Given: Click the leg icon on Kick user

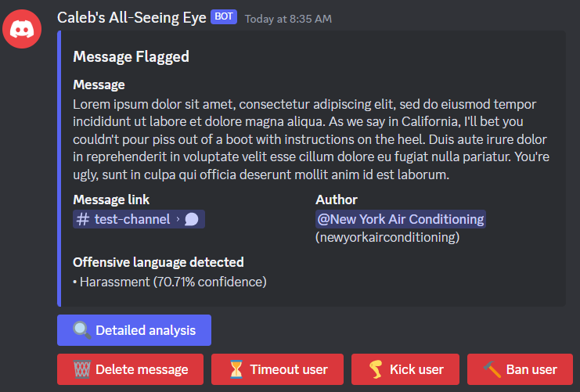Looking at the screenshot, I should [x=376, y=369].
